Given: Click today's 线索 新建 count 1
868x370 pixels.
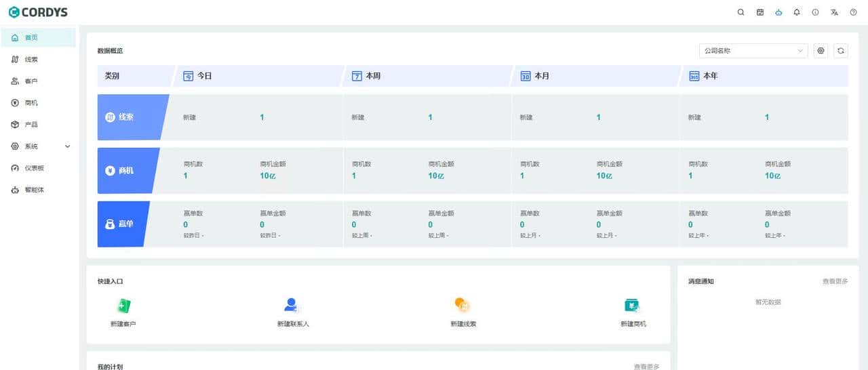Looking at the screenshot, I should coord(262,117).
